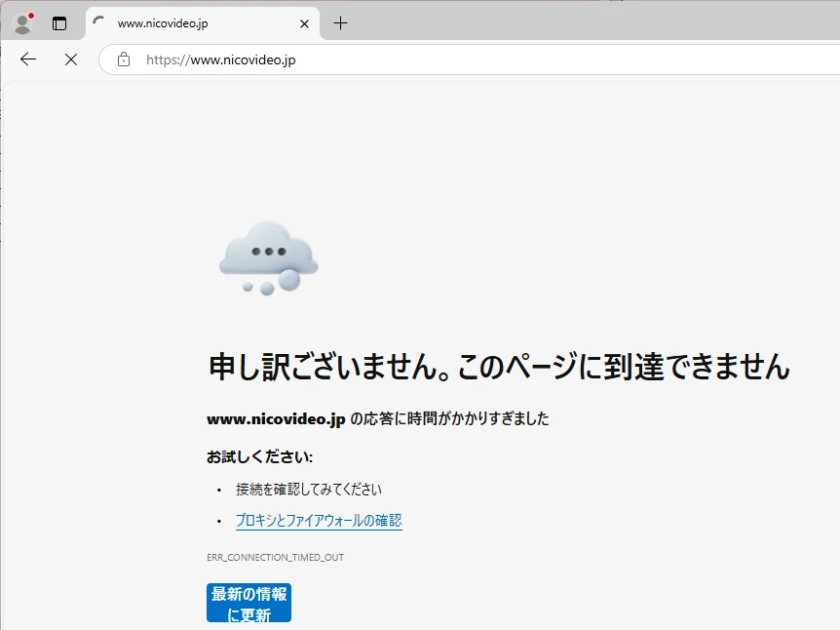Click empty tab strip area right of plus button
The image size is (840, 630).
point(585,23)
